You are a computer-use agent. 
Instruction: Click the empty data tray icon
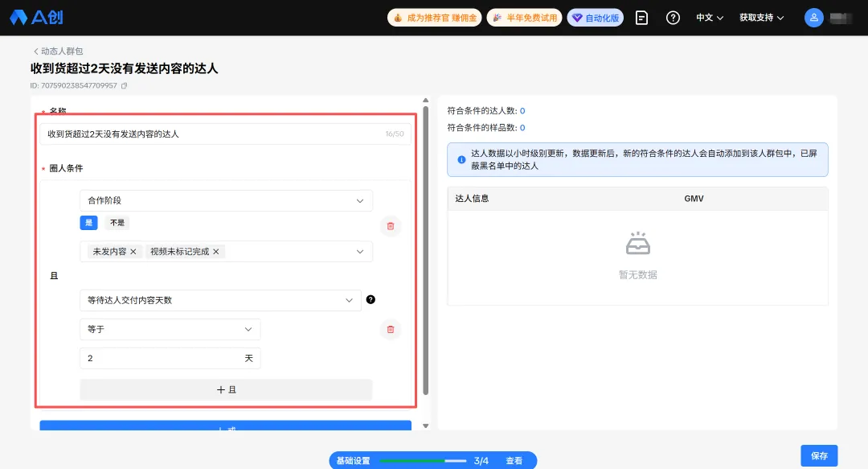point(637,244)
